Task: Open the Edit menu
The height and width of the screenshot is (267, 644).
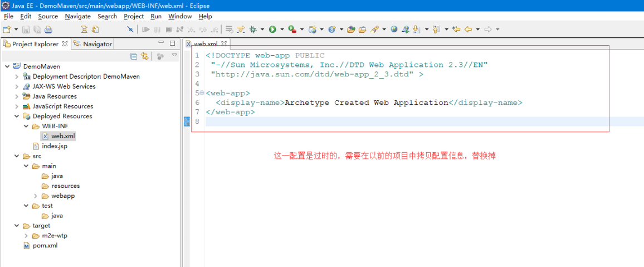Action: [x=26, y=16]
